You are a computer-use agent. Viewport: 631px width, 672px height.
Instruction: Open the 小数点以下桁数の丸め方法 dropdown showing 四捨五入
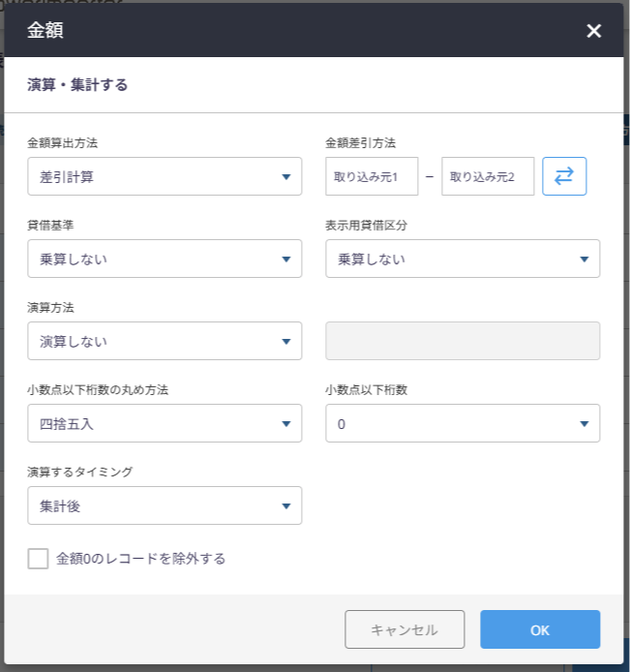(165, 423)
